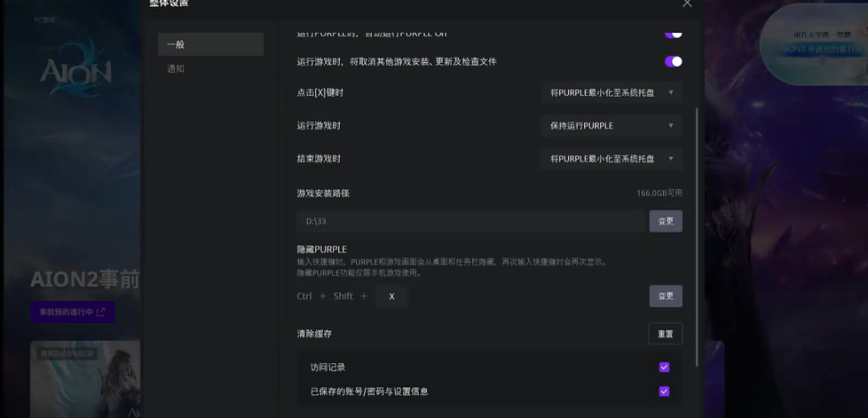868x418 pixels.
Task: Toggle the auto-run PURPLE switch at the top
Action: [673, 33]
